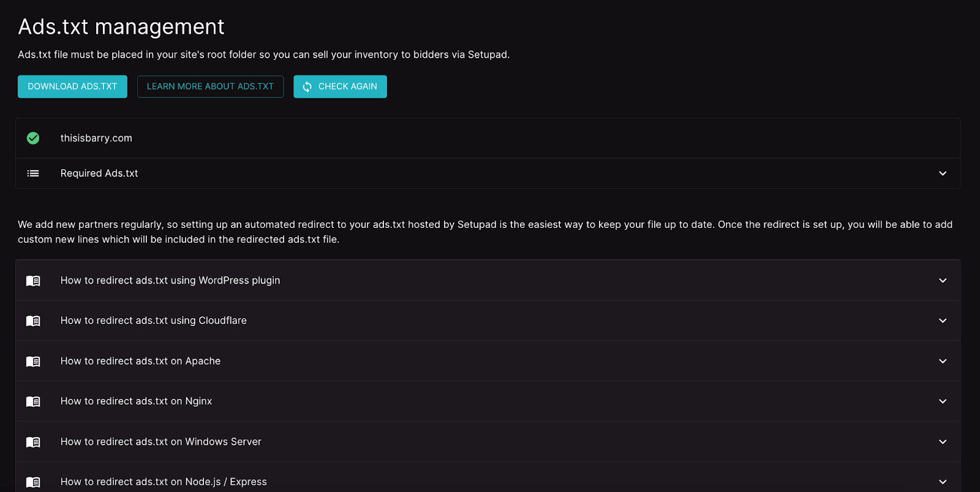This screenshot has height=492, width=980.
Task: Click the green verified checkmark icon
Action: (33, 138)
